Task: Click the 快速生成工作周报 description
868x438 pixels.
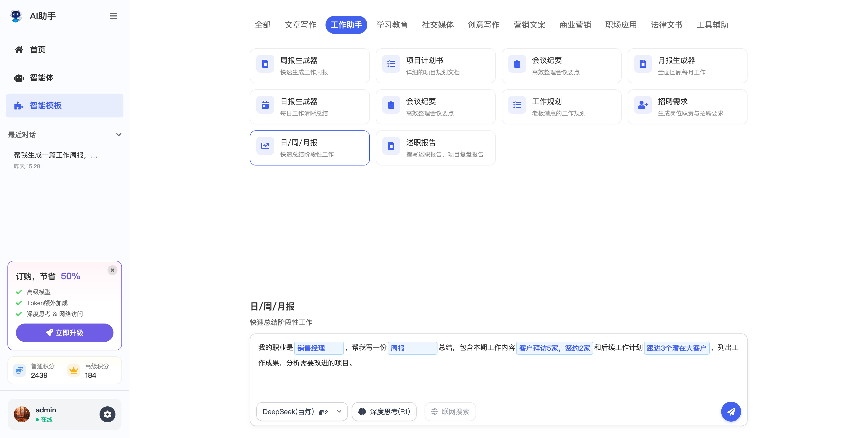Action: pos(304,72)
